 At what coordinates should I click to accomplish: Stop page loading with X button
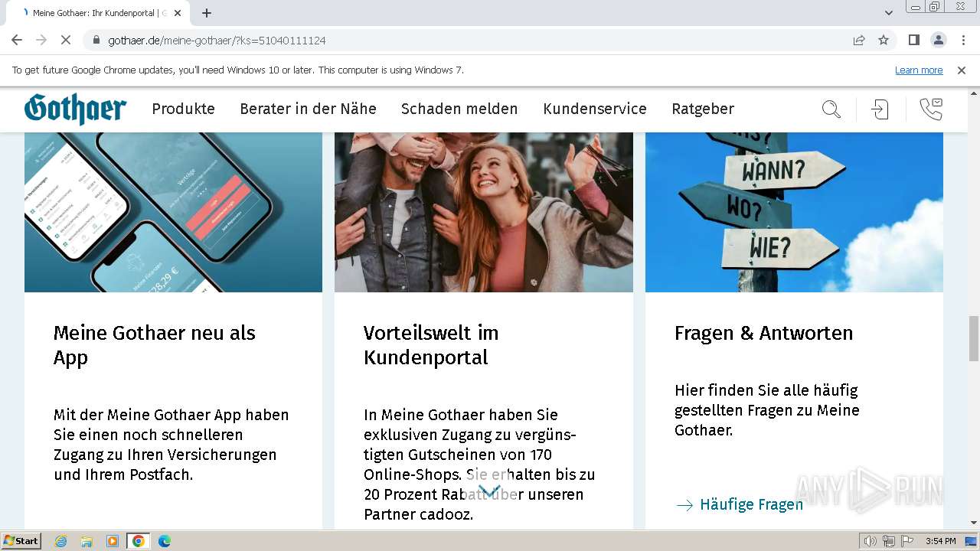click(x=66, y=40)
